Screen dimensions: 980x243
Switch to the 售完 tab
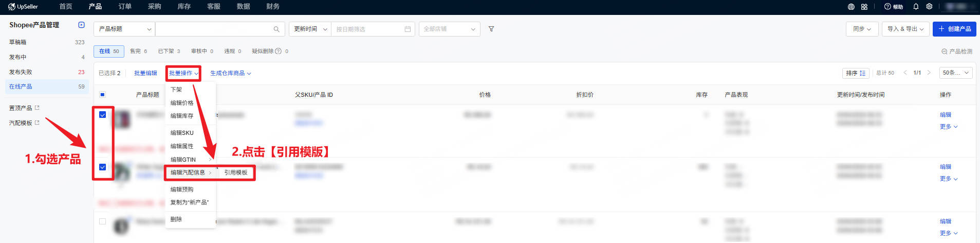pyautogui.click(x=138, y=51)
